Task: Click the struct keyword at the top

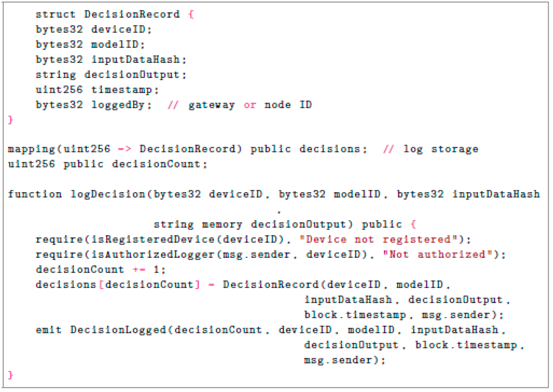Action: 55,14
